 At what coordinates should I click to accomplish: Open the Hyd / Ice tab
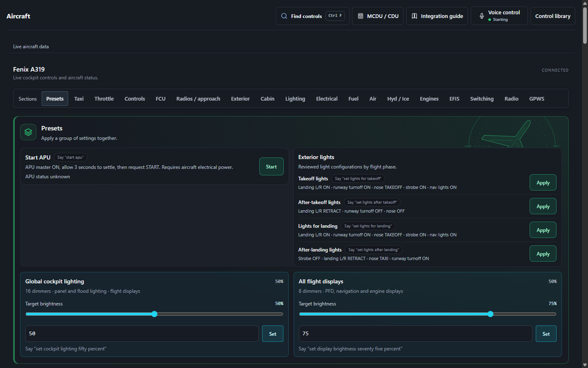tap(398, 99)
